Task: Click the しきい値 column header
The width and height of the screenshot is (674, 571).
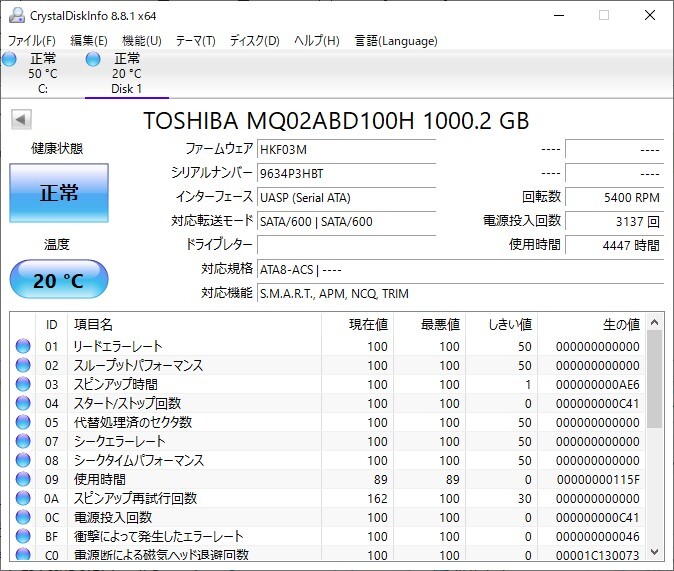Action: 502,325
